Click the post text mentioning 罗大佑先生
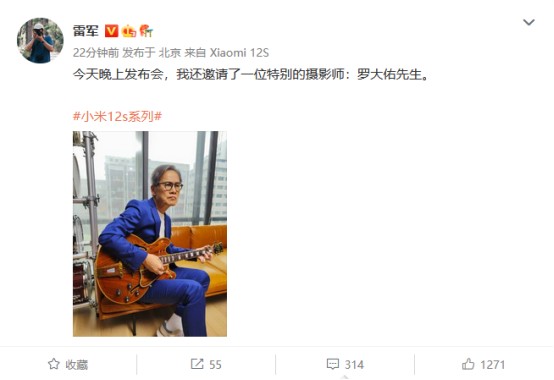Image resolution: width=554 pixels, height=380 pixels. pyautogui.click(x=251, y=75)
